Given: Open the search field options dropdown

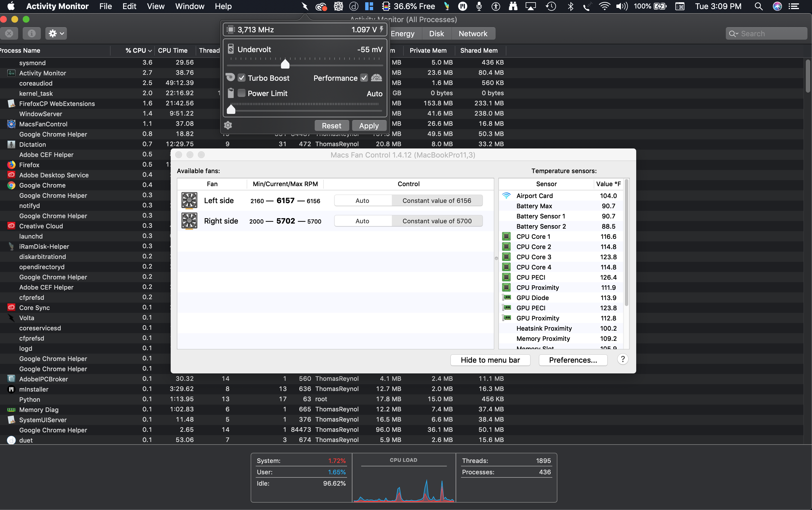Looking at the screenshot, I should tap(733, 34).
